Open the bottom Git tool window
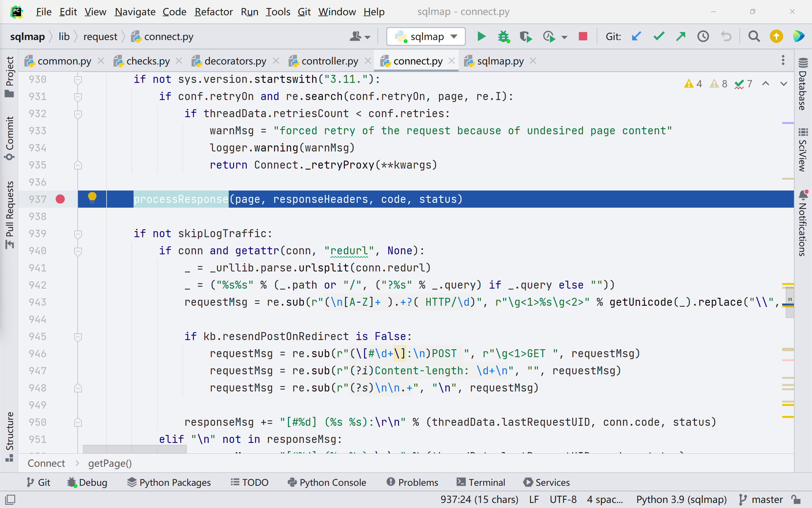The image size is (812, 508). pos(38,483)
